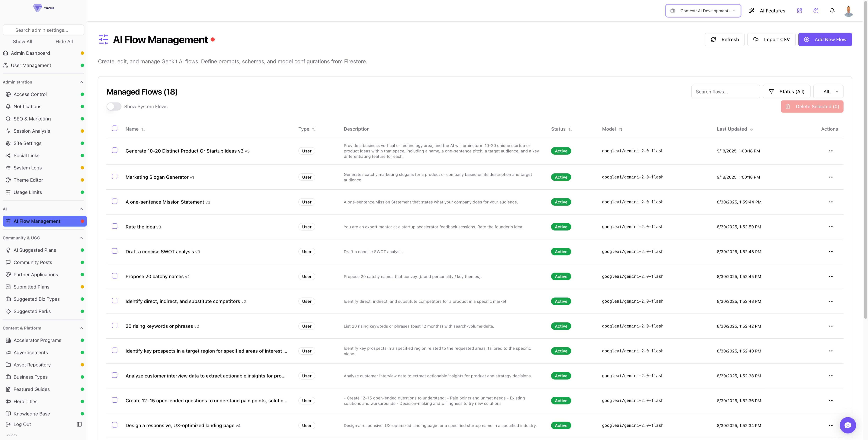Collapse the Administration sidebar section
Viewport: 868px width, 440px height.
tap(81, 82)
